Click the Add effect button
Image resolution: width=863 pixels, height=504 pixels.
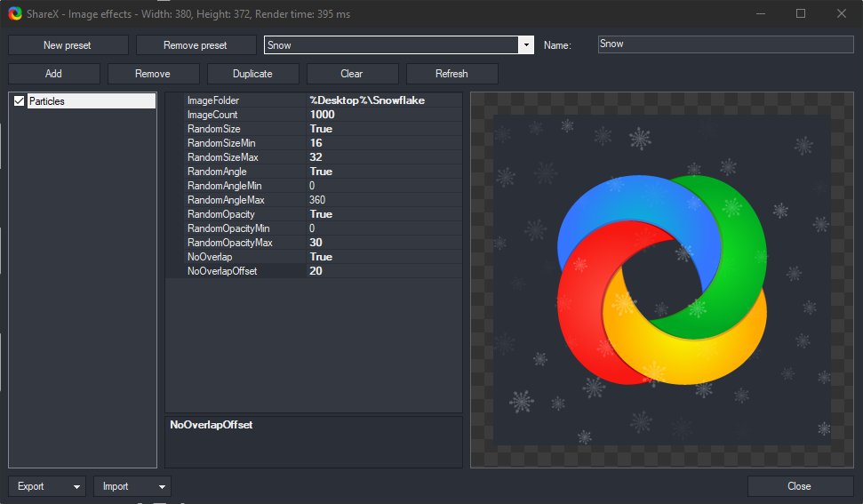coord(54,74)
